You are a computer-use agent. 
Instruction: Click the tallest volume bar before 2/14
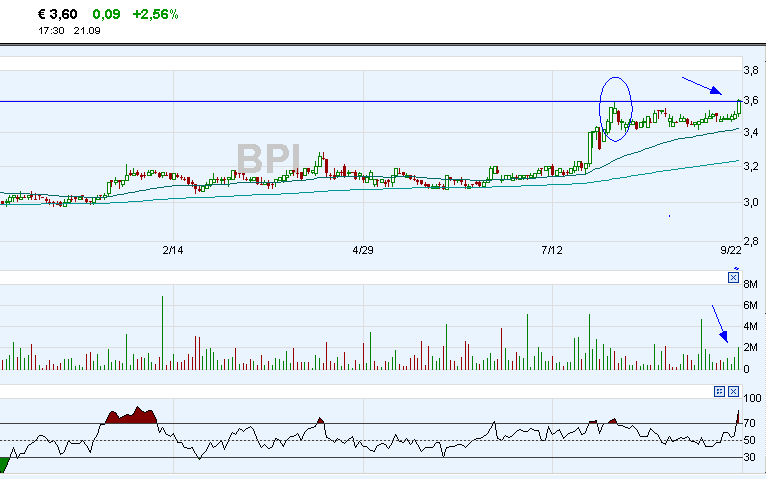click(x=163, y=333)
